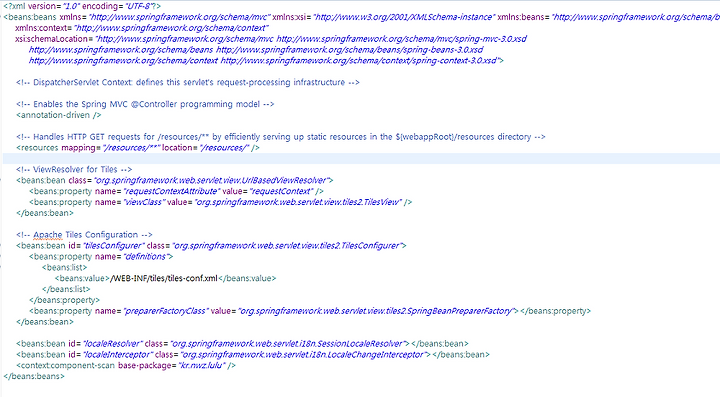Click the "preparerFactoryClass" property name value
720x397 pixels.
coord(166,311)
